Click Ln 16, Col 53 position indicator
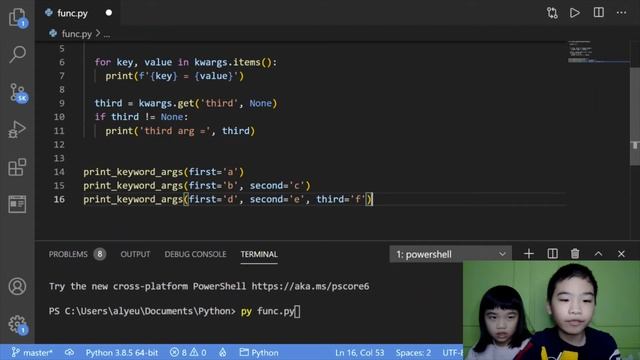Viewport: 640px width, 360px height. click(360, 353)
